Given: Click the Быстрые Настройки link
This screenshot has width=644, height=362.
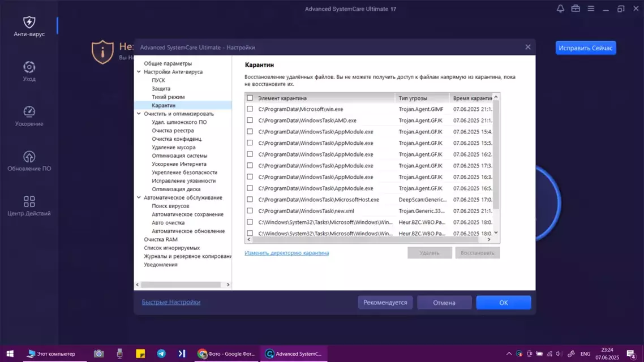Looking at the screenshot, I should point(171,302).
